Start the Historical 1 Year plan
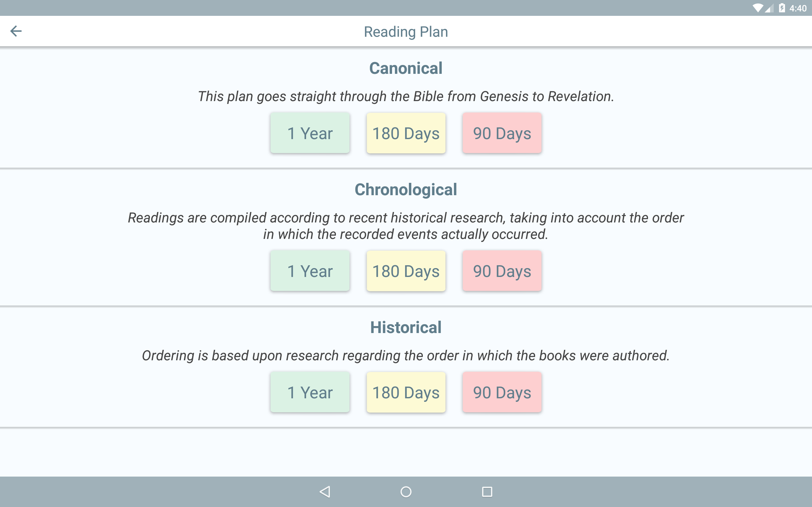Screen dimensions: 812x507 (310, 392)
